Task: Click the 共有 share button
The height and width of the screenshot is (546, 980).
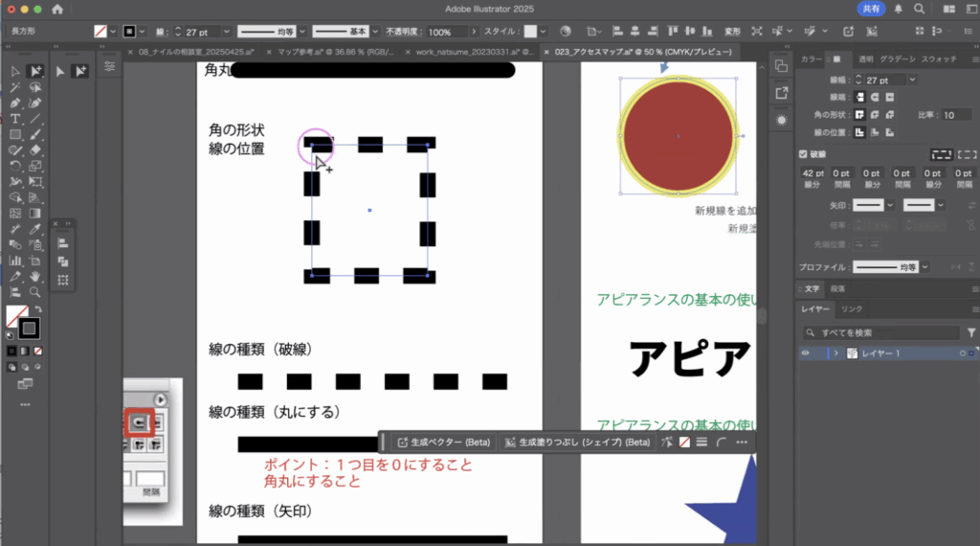Action: (x=872, y=9)
